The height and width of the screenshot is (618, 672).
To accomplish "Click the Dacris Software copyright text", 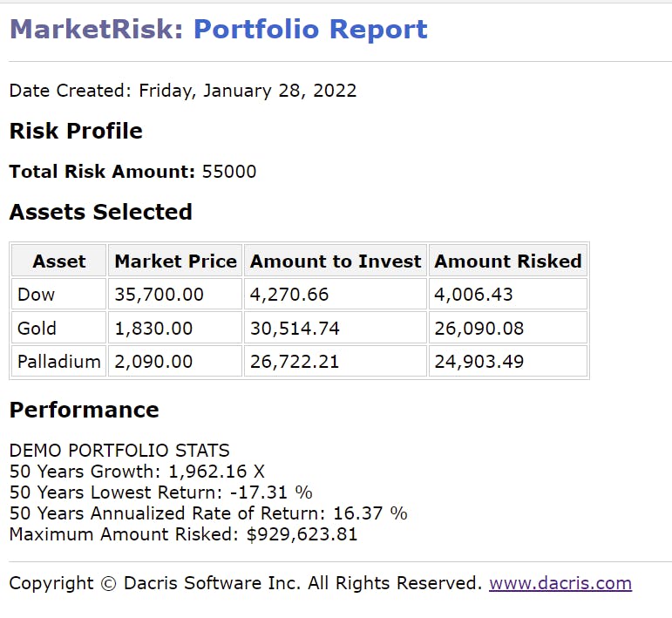I will 246,583.
